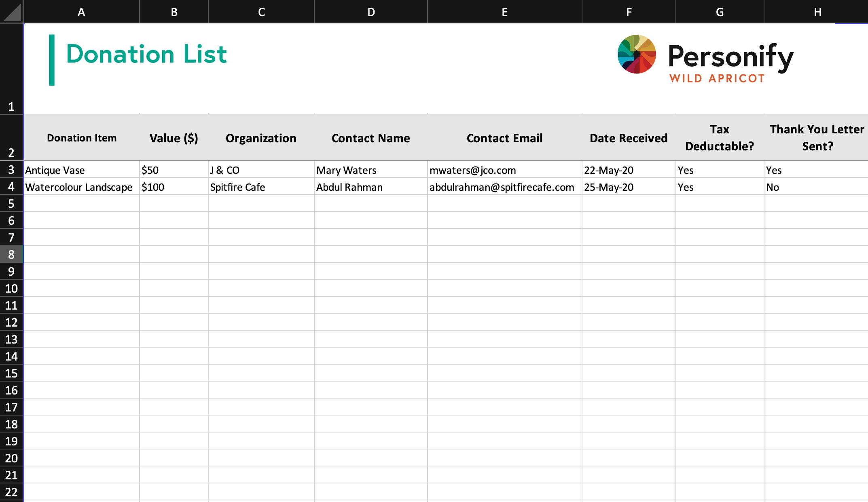Select row 1 header
Viewport: 868px width, 502px height.
coord(11,69)
